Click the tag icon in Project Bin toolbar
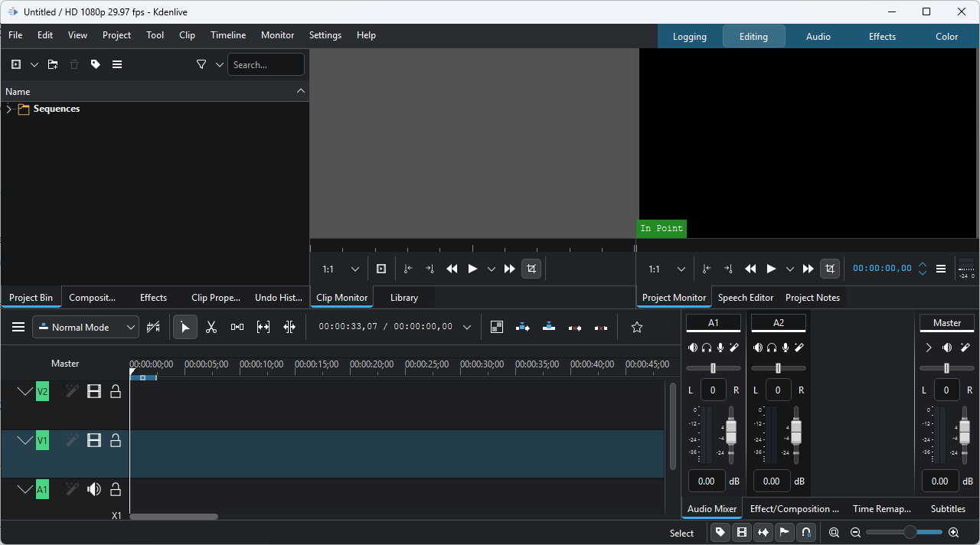The height and width of the screenshot is (545, 980). coord(96,65)
